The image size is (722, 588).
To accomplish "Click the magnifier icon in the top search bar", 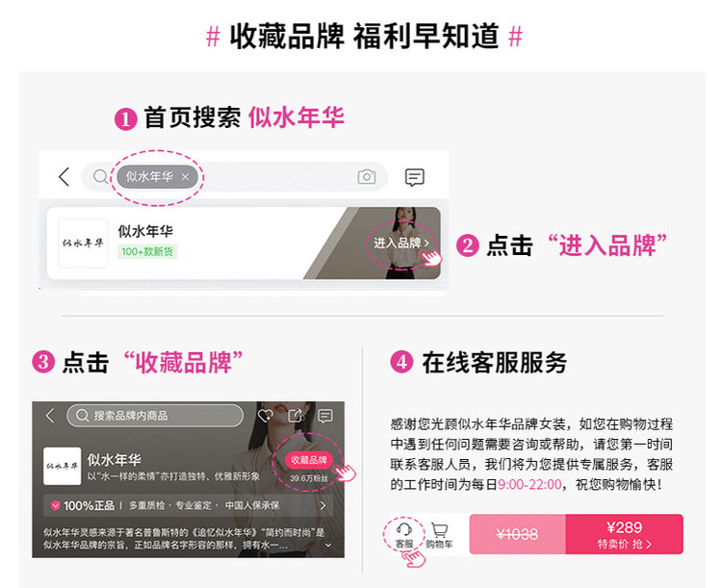I will coord(100,176).
